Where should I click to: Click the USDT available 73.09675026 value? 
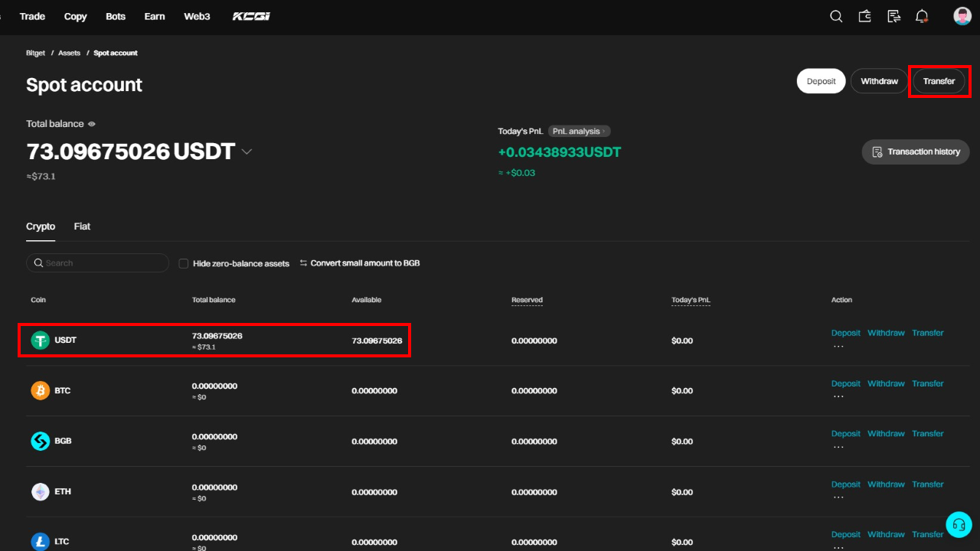pos(377,341)
